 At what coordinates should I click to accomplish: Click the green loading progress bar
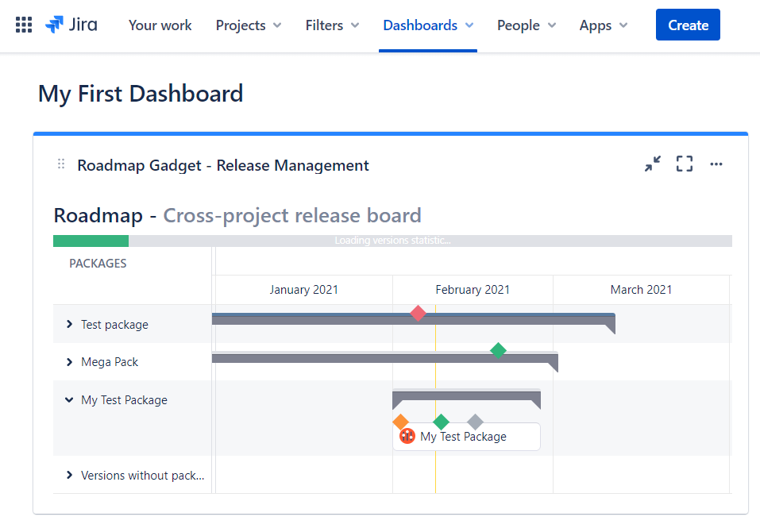(91, 241)
